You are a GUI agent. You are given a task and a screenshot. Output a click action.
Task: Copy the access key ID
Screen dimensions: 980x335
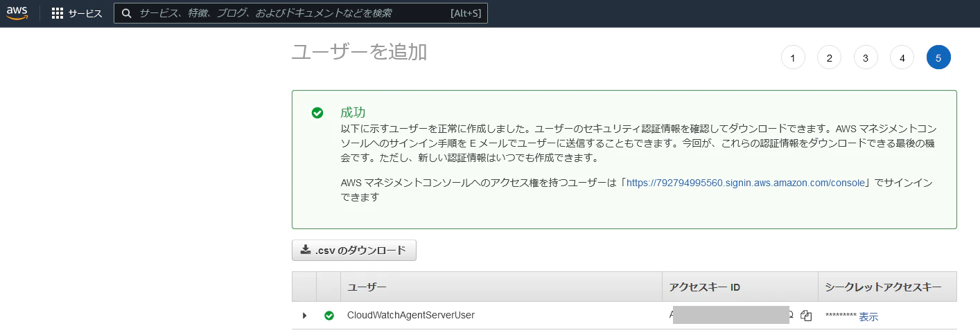(x=805, y=316)
